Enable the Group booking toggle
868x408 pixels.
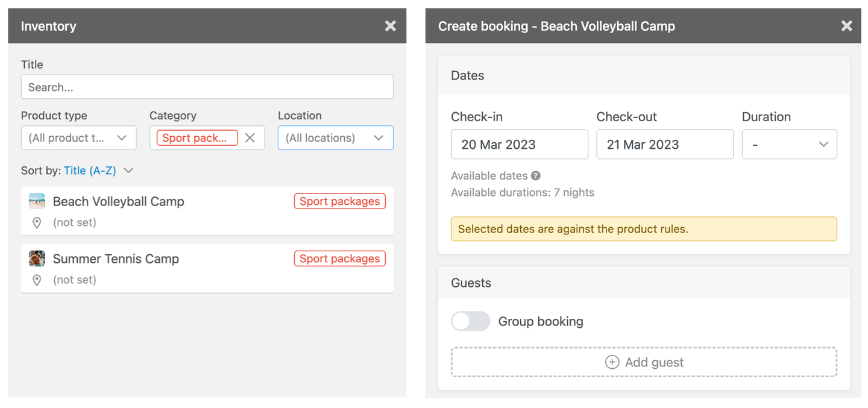coord(470,321)
